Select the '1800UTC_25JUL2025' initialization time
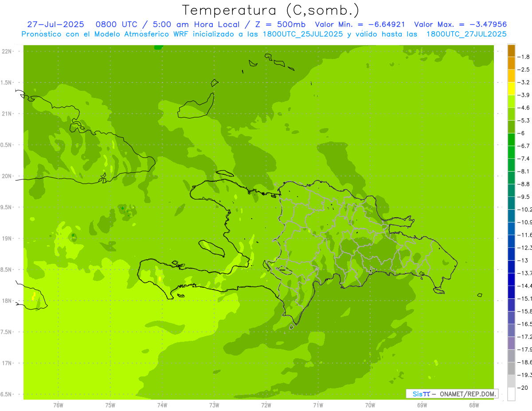Viewport: 532px width, 411px height. pos(303,34)
